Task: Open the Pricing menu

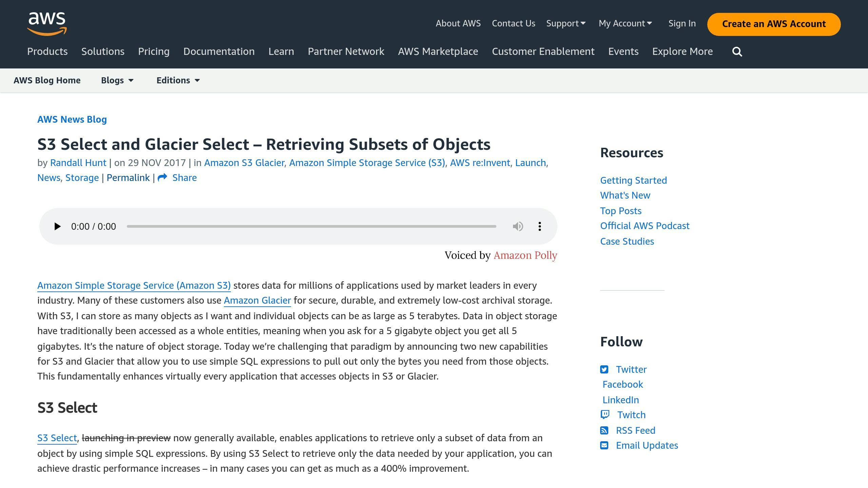Action: coord(154,52)
